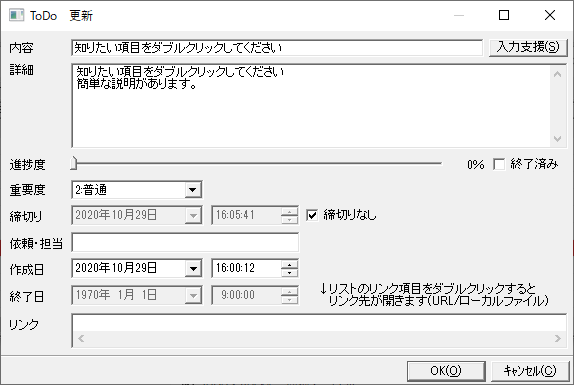574x385 pixels.
Task: Minimize the ToDo 更新 window
Action: pyautogui.click(x=459, y=15)
